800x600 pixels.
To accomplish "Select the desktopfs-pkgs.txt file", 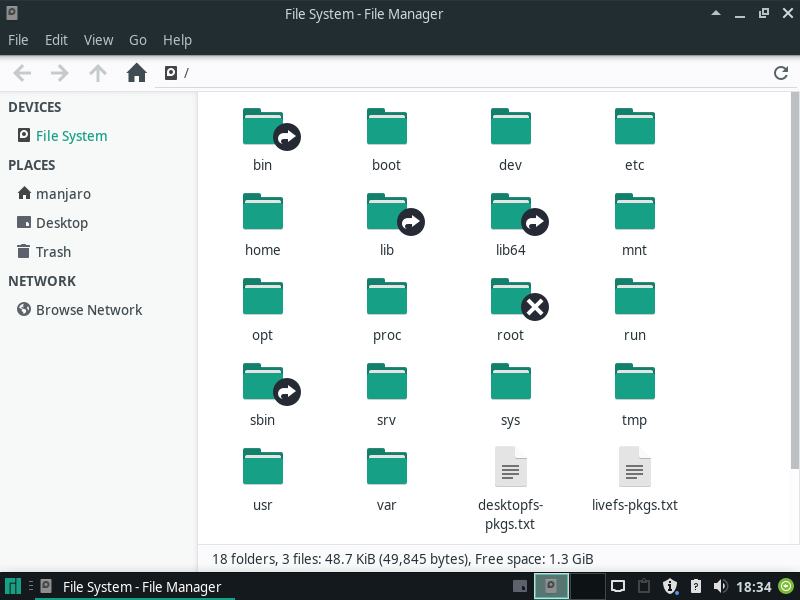I will (x=511, y=466).
